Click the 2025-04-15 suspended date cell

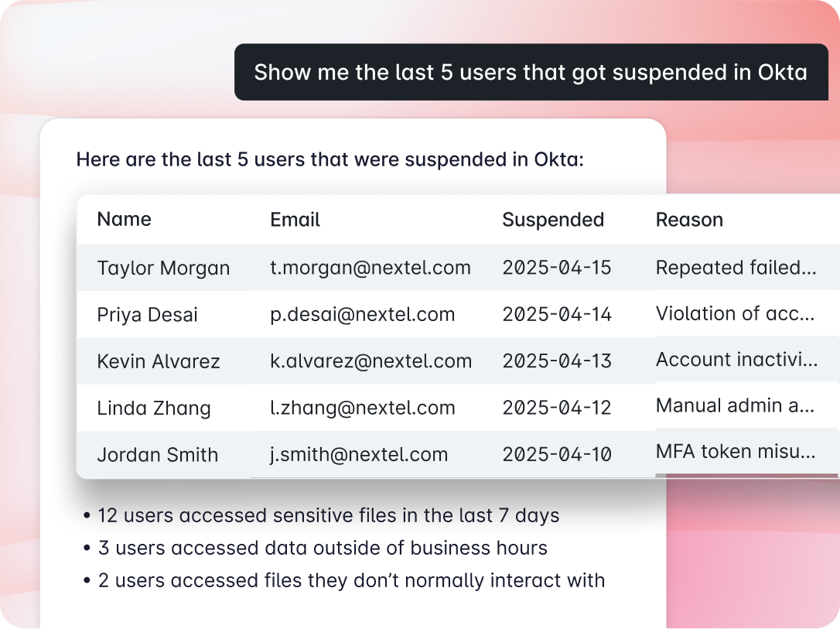[557, 268]
